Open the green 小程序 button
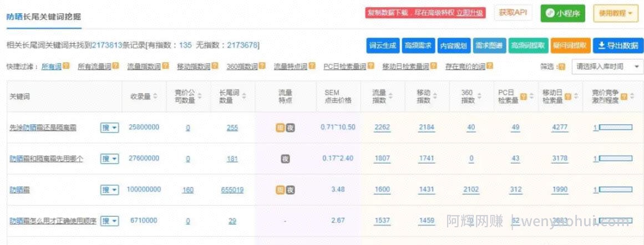The height and width of the screenshot is (245, 644). tap(562, 13)
